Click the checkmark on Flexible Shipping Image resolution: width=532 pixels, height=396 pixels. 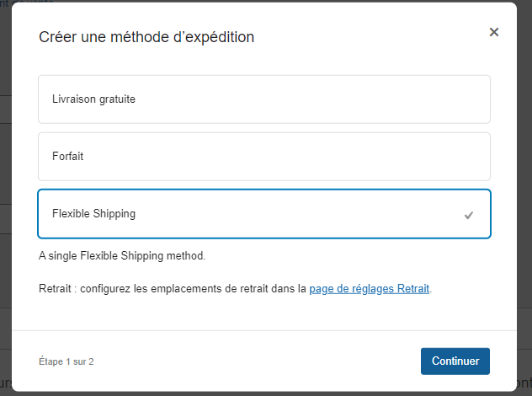tap(469, 215)
